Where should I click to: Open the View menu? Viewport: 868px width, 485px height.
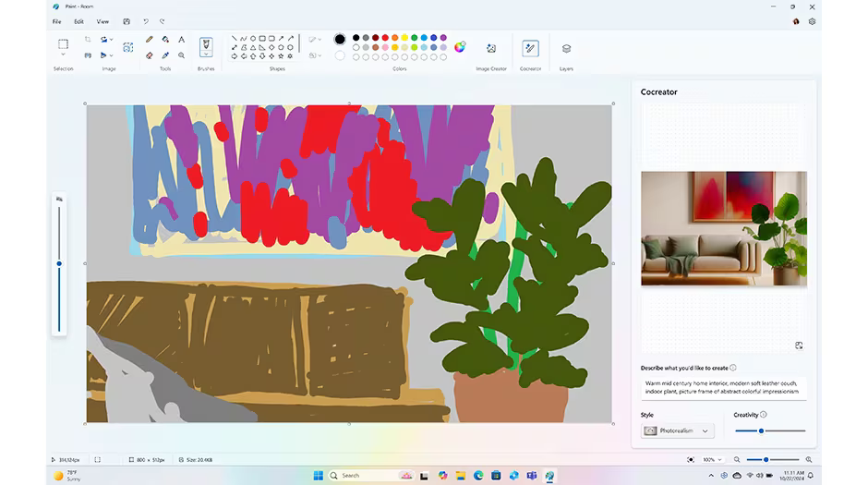tap(102, 21)
